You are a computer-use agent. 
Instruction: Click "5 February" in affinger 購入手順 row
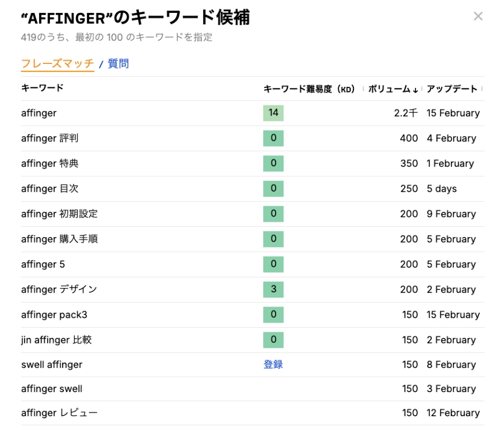[x=451, y=239]
